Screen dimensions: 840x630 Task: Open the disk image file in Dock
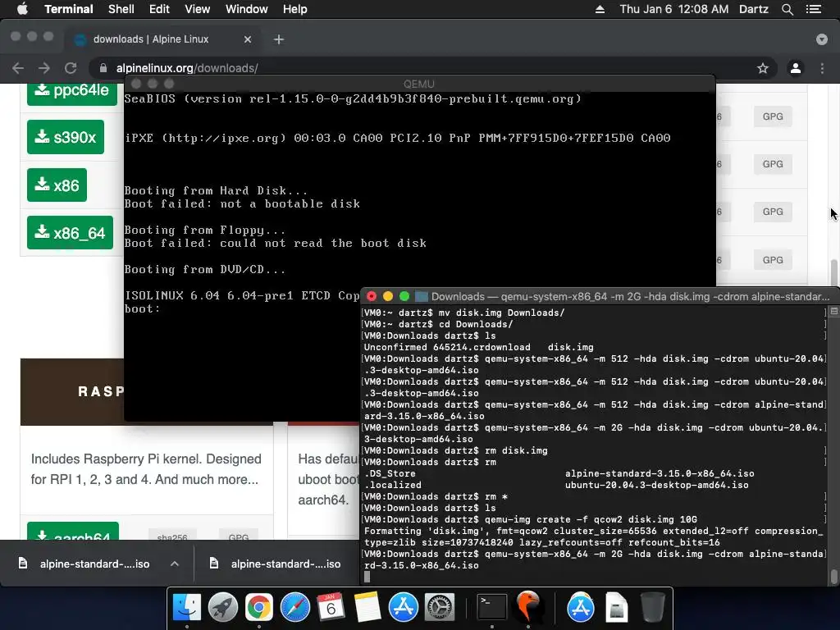[x=617, y=608]
